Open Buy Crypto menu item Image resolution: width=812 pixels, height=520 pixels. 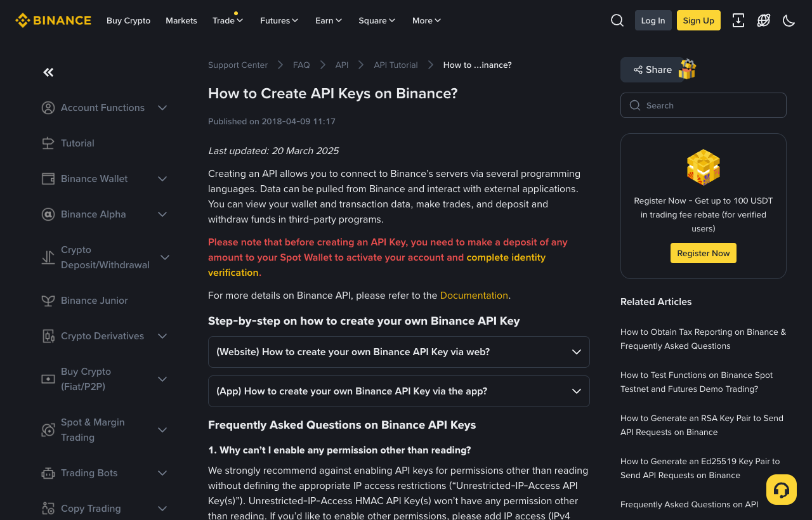[x=129, y=20]
